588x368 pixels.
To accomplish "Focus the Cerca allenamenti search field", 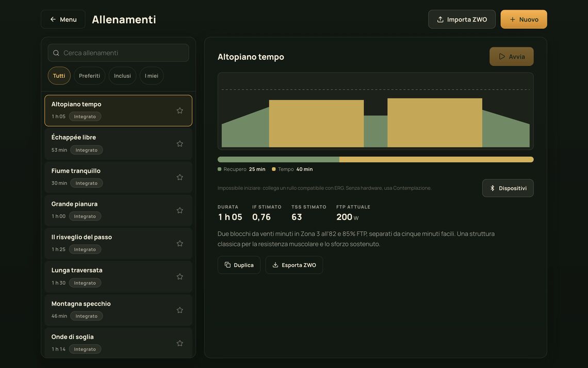I will click(x=118, y=53).
